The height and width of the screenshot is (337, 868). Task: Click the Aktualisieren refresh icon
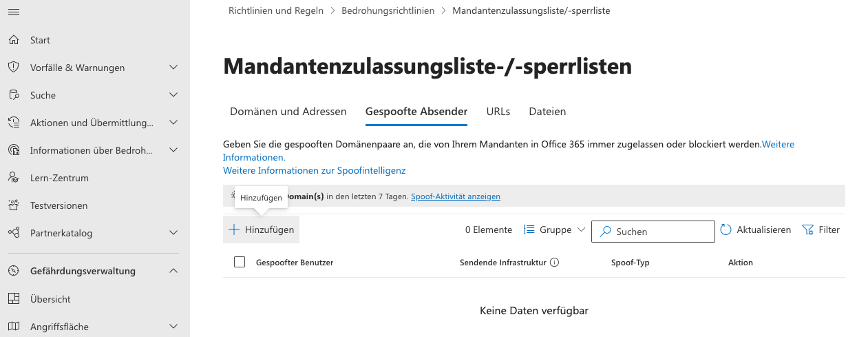(726, 229)
